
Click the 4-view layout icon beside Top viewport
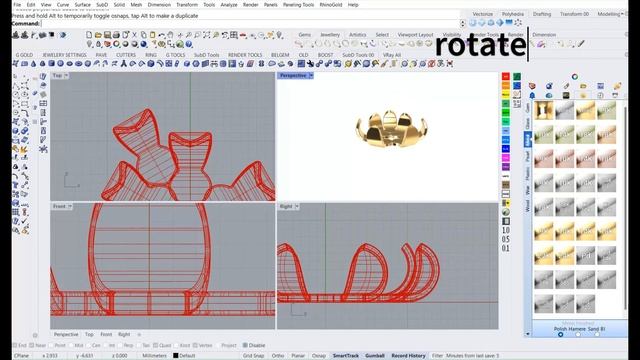coord(43,103)
